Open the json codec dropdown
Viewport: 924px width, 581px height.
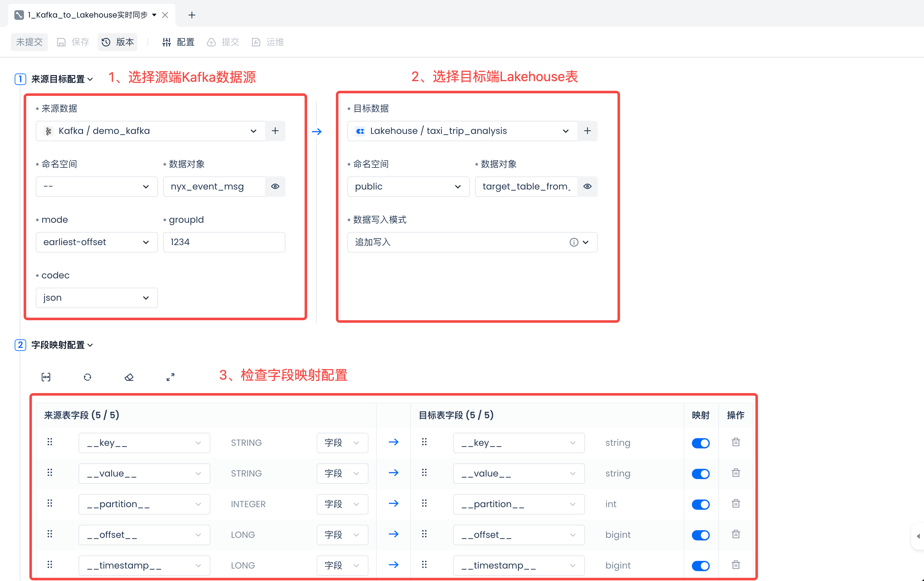96,298
